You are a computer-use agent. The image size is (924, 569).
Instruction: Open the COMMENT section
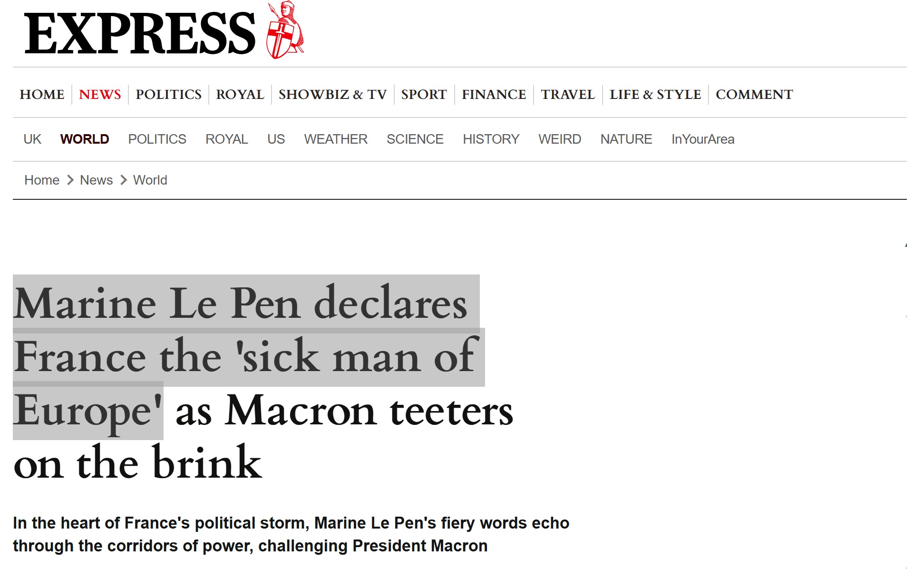[x=754, y=94]
